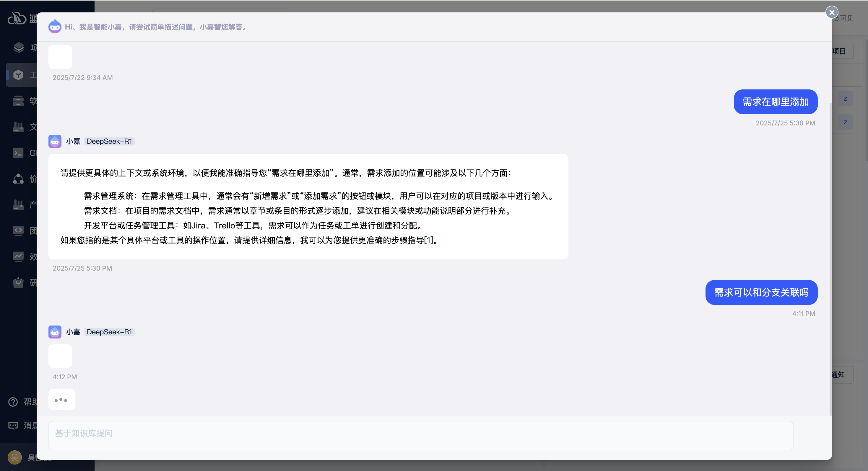Open the help question-mark icon

click(x=13, y=402)
